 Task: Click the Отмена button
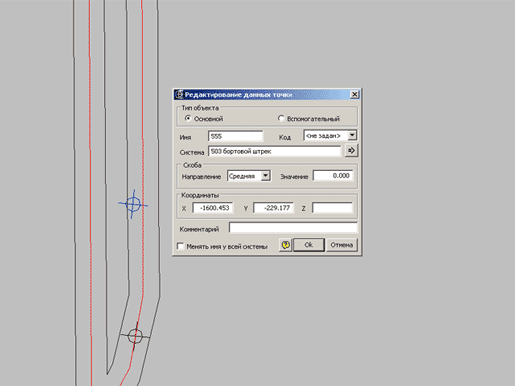[342, 245]
